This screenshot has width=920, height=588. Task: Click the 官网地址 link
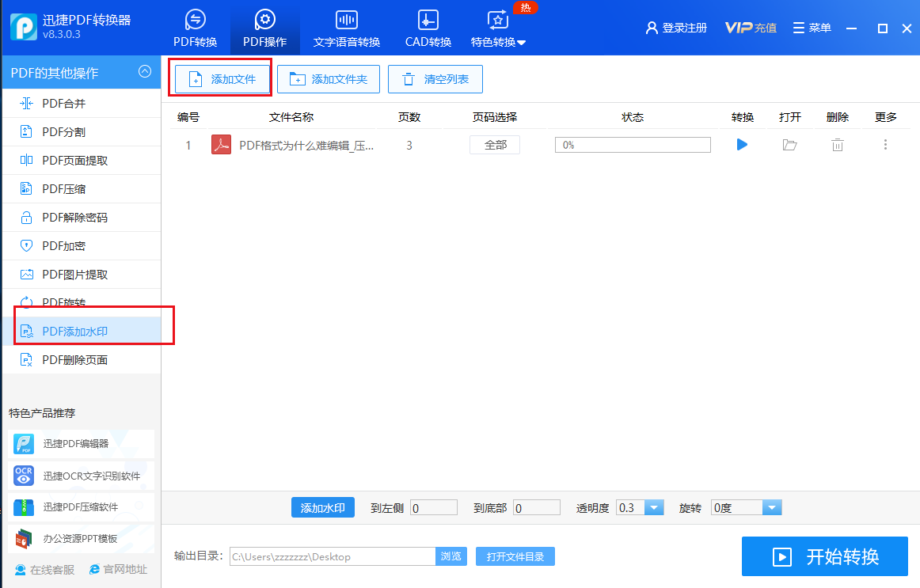pyautogui.click(x=118, y=569)
